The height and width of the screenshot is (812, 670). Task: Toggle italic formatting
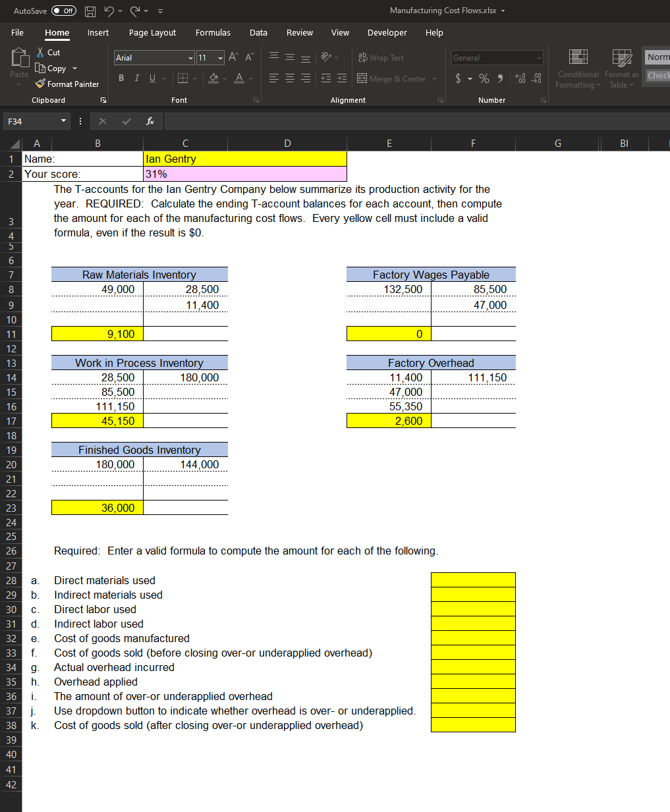coord(136,78)
